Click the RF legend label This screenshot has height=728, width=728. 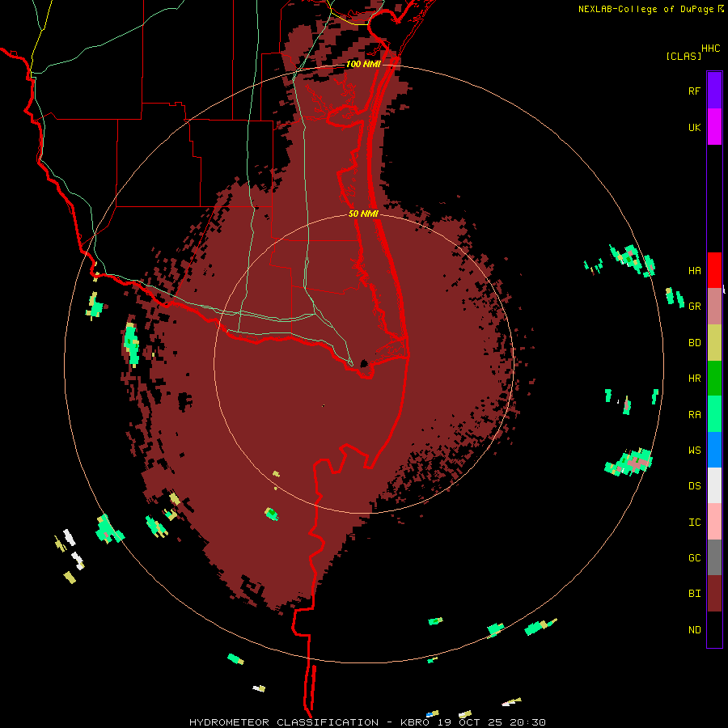694,91
